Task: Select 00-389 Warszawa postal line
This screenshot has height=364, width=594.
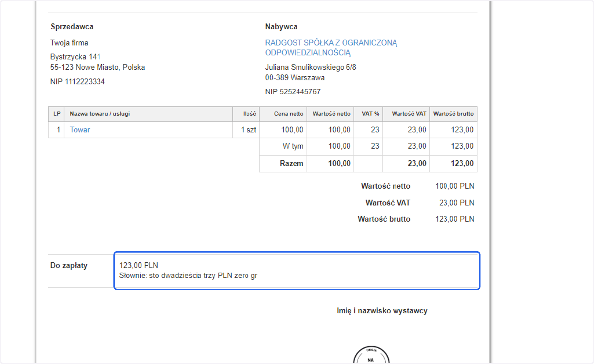Action: [x=295, y=78]
